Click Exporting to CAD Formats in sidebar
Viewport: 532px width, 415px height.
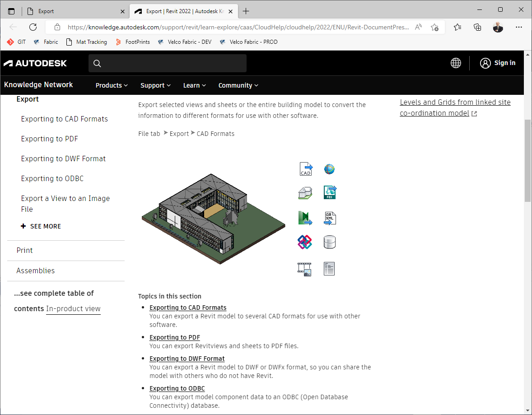point(65,119)
